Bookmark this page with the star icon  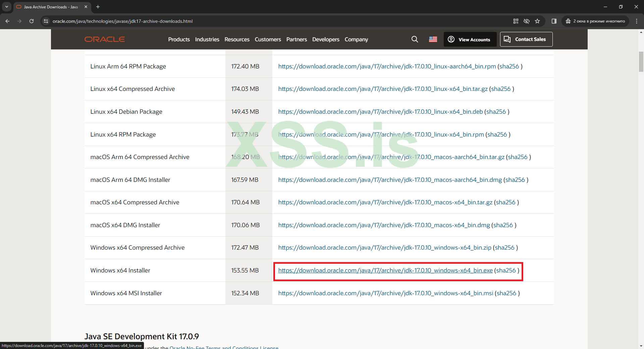(537, 21)
